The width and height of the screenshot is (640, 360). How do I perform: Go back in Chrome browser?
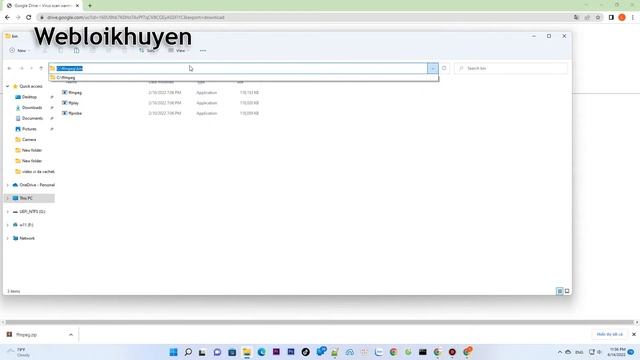pyautogui.click(x=7, y=17)
